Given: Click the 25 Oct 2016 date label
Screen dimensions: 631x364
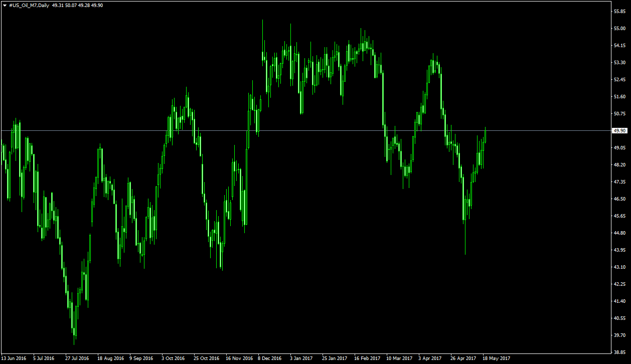Looking at the screenshot, I should [207, 358].
